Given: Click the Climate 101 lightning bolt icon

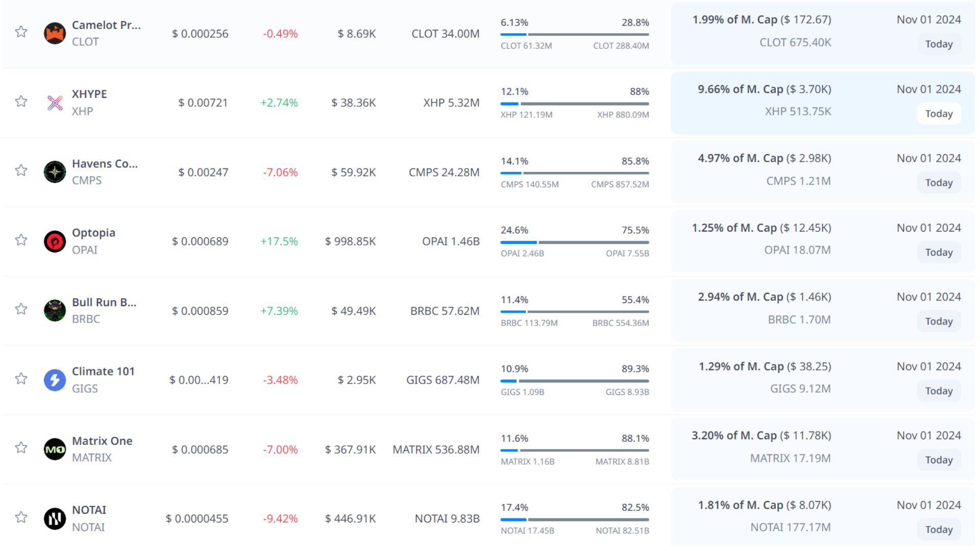Looking at the screenshot, I should [x=55, y=380].
